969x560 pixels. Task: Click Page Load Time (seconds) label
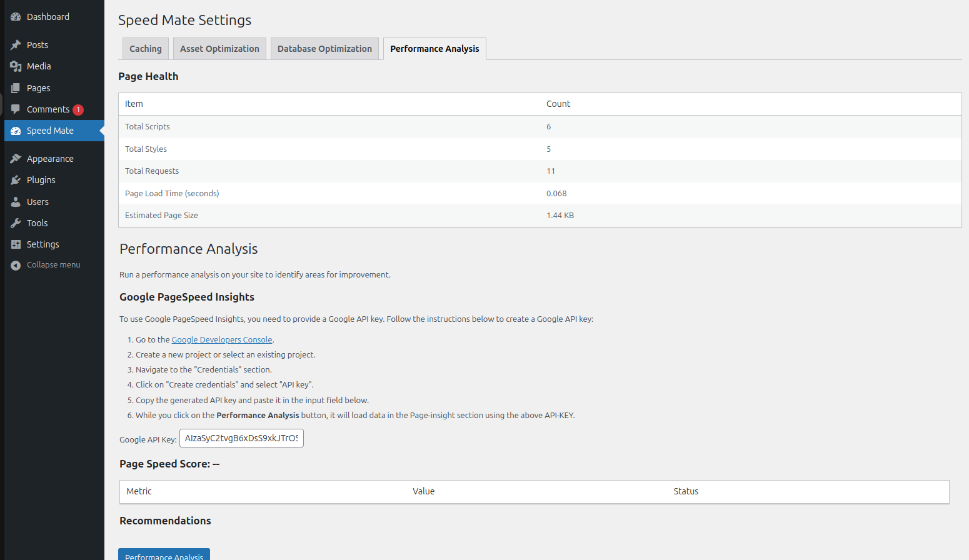(x=172, y=194)
